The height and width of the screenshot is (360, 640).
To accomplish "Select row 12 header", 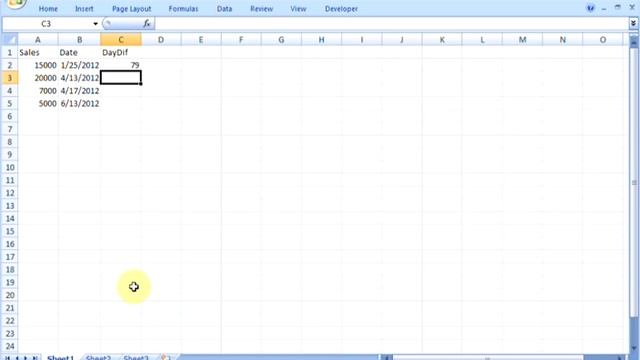I will tap(9, 193).
